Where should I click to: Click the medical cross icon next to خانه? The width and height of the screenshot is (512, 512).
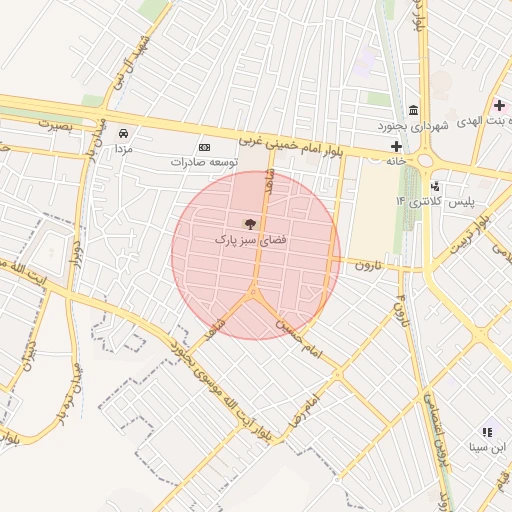tap(396, 146)
